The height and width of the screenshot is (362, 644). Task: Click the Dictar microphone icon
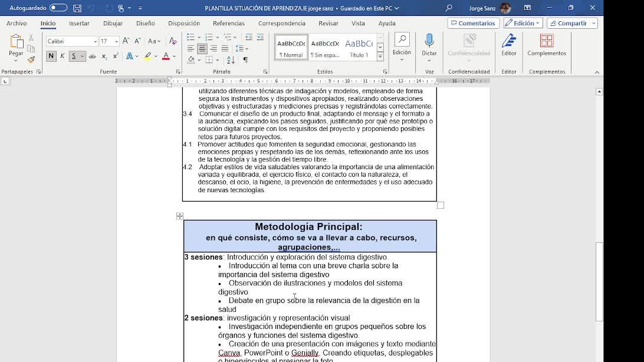pos(429,41)
